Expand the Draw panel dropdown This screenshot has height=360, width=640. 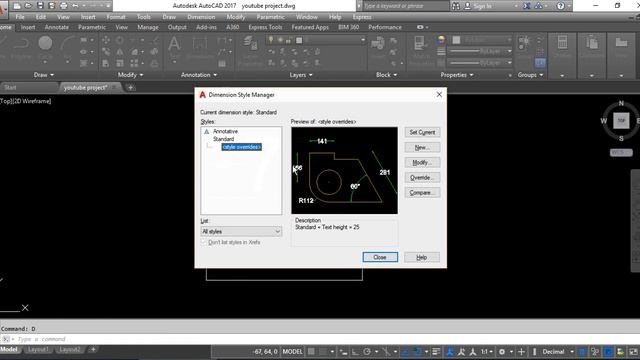[44, 75]
